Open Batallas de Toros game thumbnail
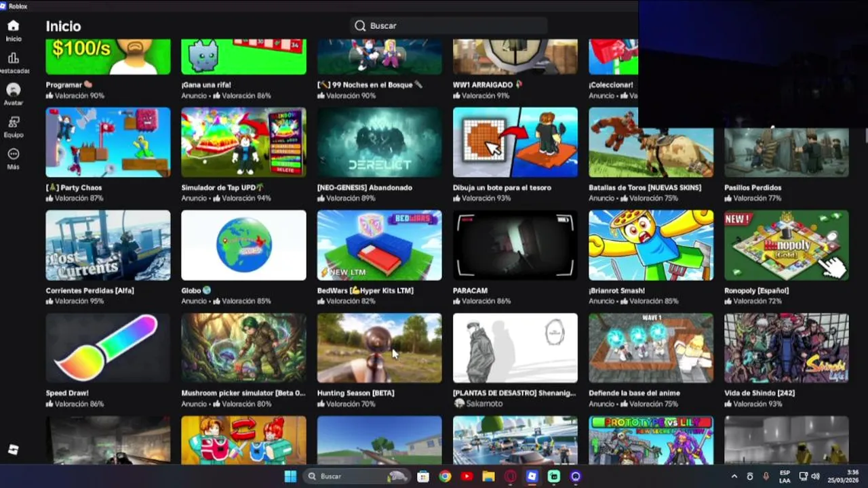 coord(651,142)
